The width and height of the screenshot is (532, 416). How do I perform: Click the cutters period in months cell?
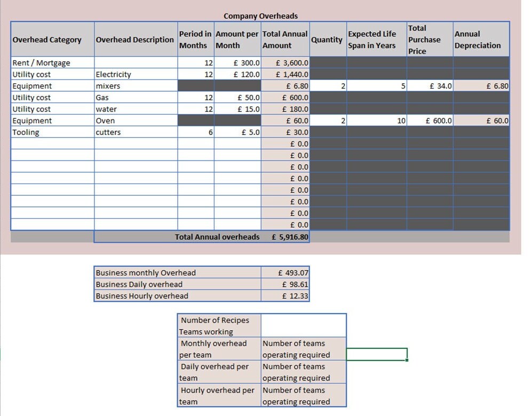[x=196, y=132]
